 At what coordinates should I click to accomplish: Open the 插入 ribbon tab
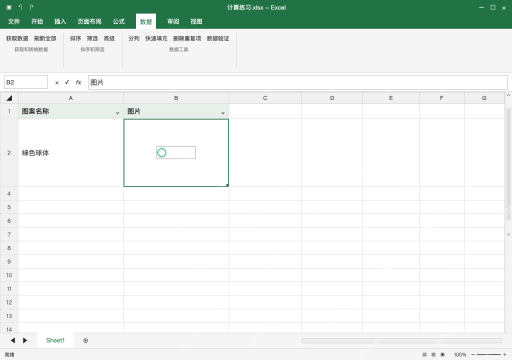tap(60, 22)
